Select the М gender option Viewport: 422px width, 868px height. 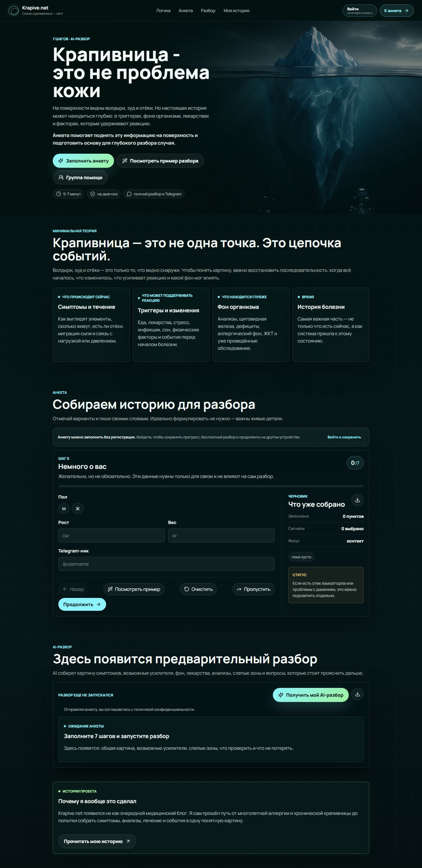(x=64, y=508)
